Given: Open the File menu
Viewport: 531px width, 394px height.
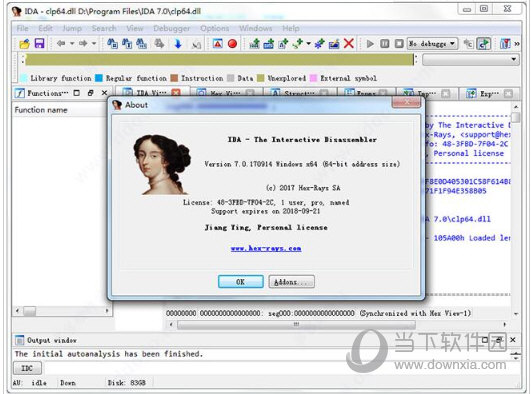Looking at the screenshot, I should (x=23, y=28).
